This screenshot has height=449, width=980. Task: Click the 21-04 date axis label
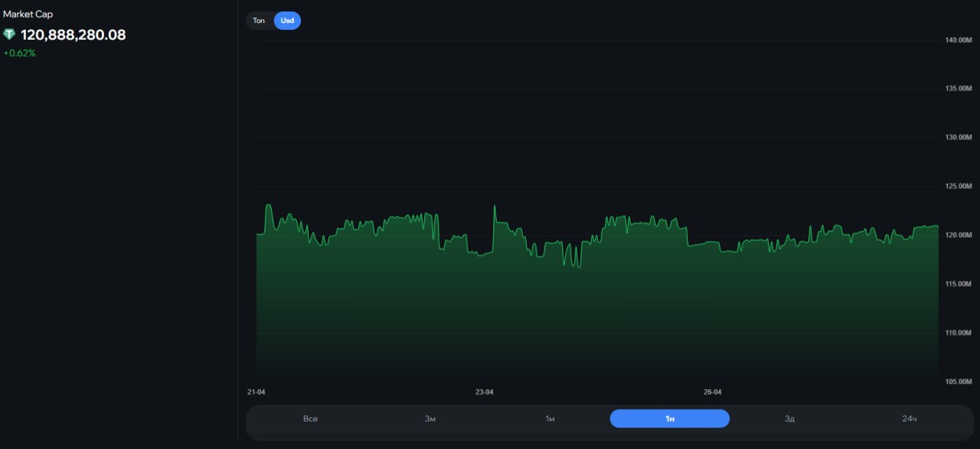click(256, 392)
